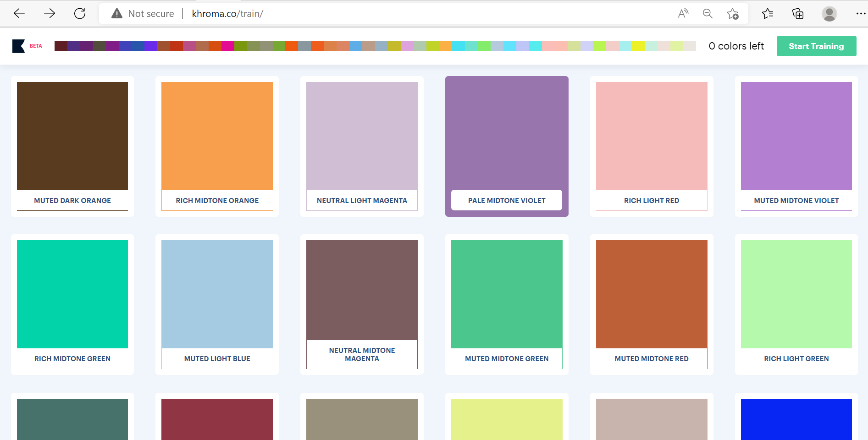The height and width of the screenshot is (440, 868).
Task: Click the Not secure warning icon
Action: point(117,14)
